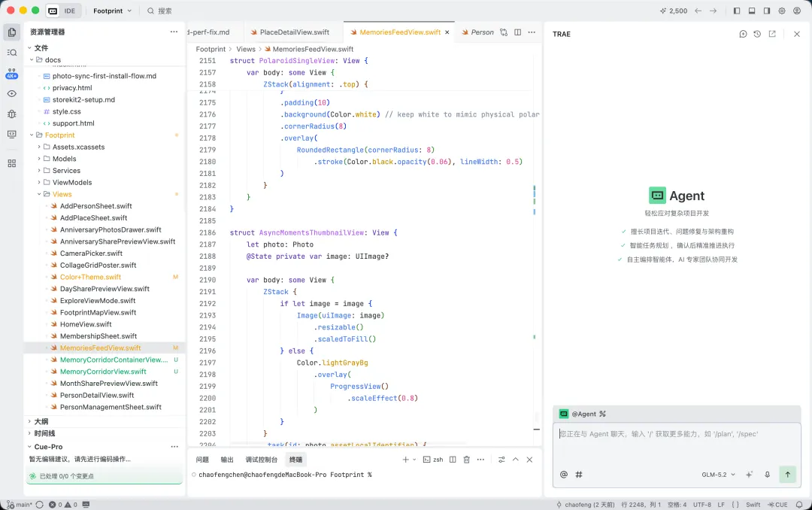Viewport: 812px width, 510px height.
Task: Click the Swift language mode in status bar
Action: coord(753,505)
